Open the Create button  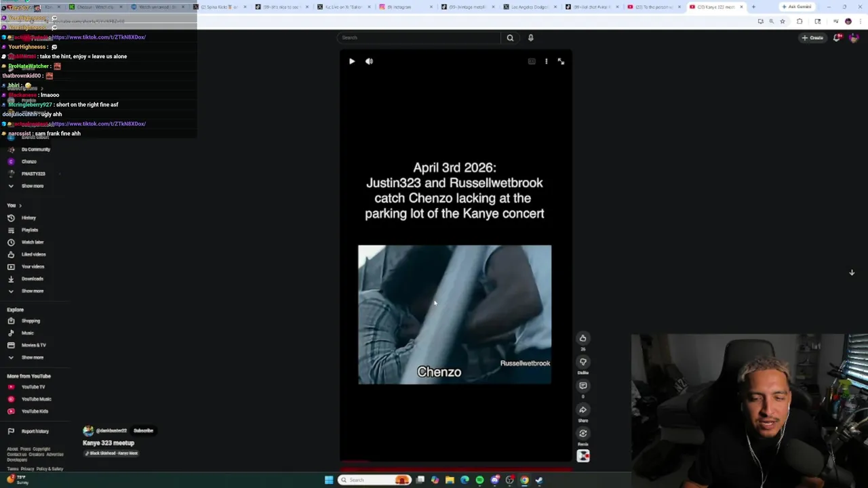pos(812,38)
